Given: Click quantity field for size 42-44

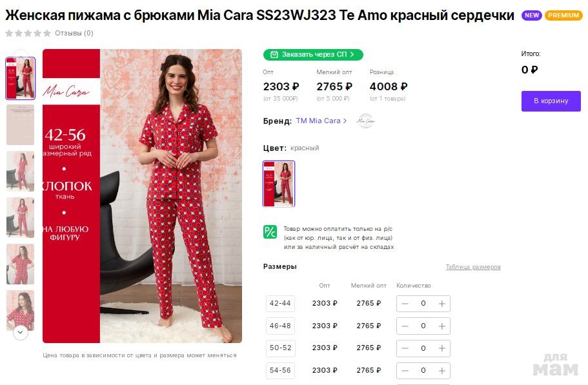Looking at the screenshot, I should pos(423,304).
